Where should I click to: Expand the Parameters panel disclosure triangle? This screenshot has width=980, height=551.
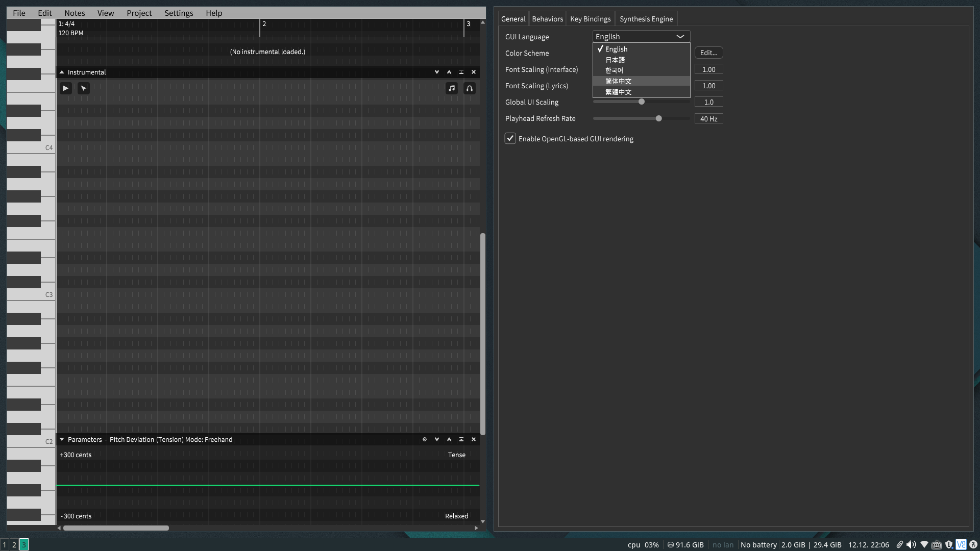click(x=62, y=439)
